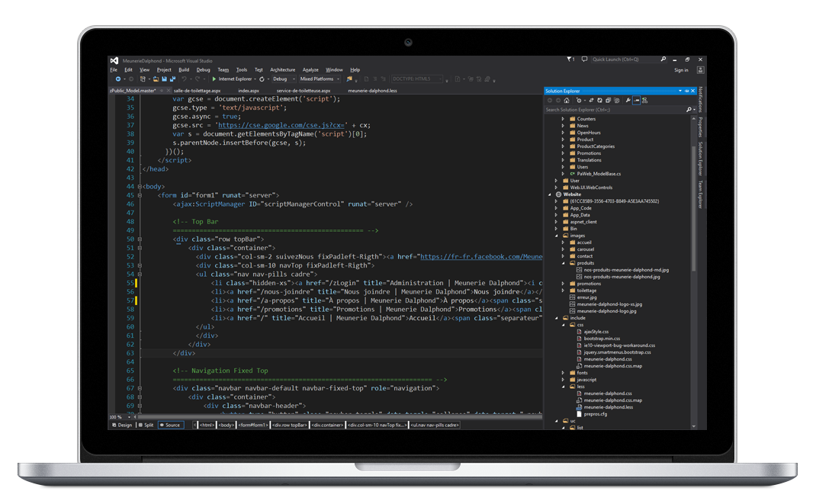The height and width of the screenshot is (504, 816).
Task: Select the <div.container> breadcrumb tag
Action: coord(327,425)
